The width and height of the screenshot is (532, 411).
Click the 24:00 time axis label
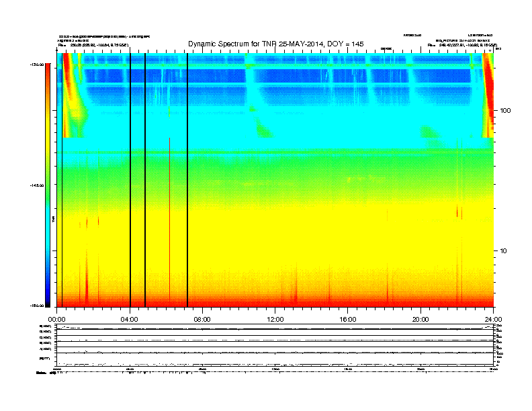493,320
